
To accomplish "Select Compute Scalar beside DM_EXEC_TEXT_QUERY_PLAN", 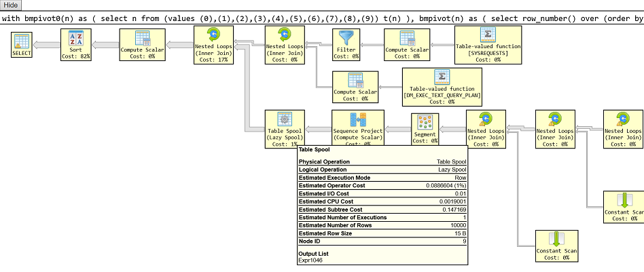I will [x=355, y=85].
